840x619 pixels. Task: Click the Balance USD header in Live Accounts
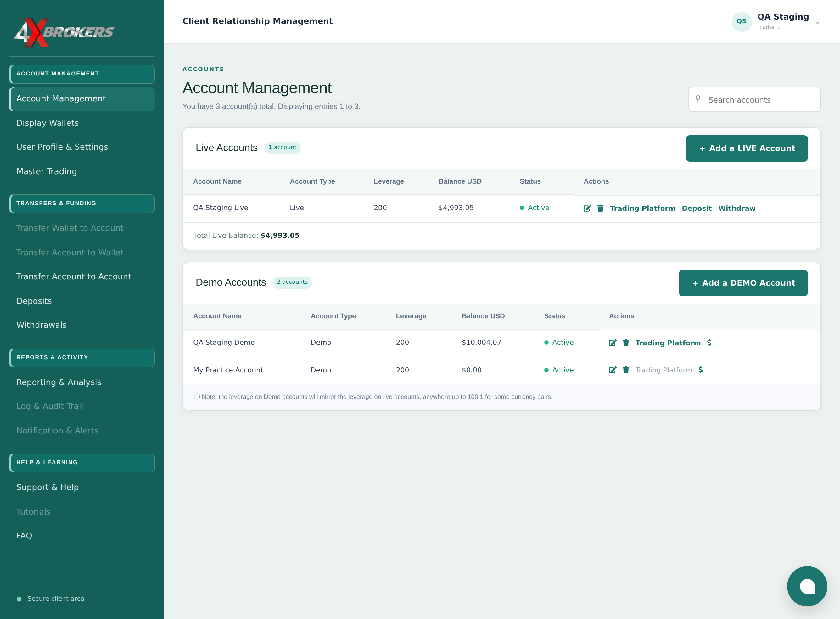coord(460,182)
